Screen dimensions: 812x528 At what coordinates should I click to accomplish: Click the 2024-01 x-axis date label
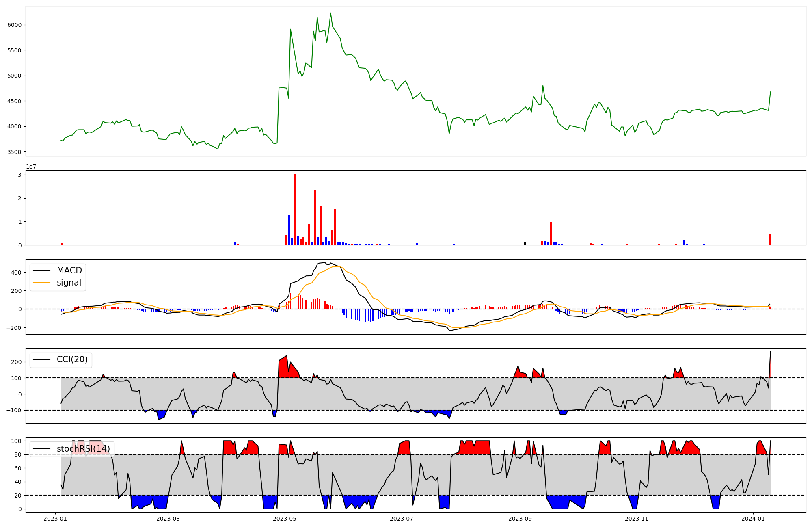pyautogui.click(x=753, y=519)
